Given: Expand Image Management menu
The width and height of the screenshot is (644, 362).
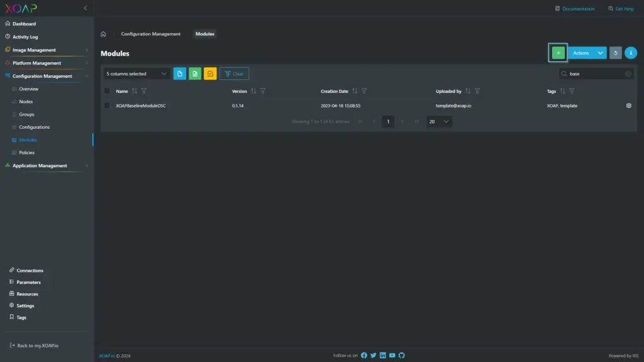Looking at the screenshot, I should click(47, 50).
